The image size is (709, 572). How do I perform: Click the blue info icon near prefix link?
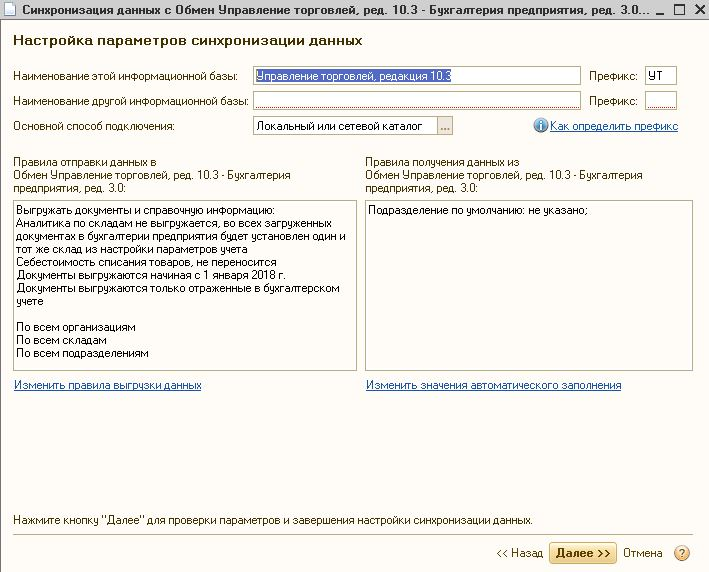pyautogui.click(x=541, y=126)
